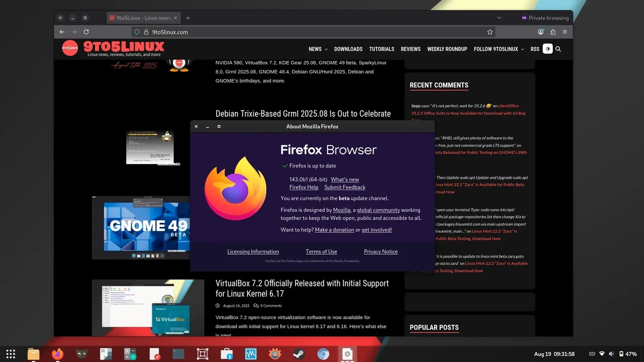This screenshot has width=644, height=362.
Task: Open the FOLLOW 9TO5LINUX dropdown
Action: click(x=495, y=49)
